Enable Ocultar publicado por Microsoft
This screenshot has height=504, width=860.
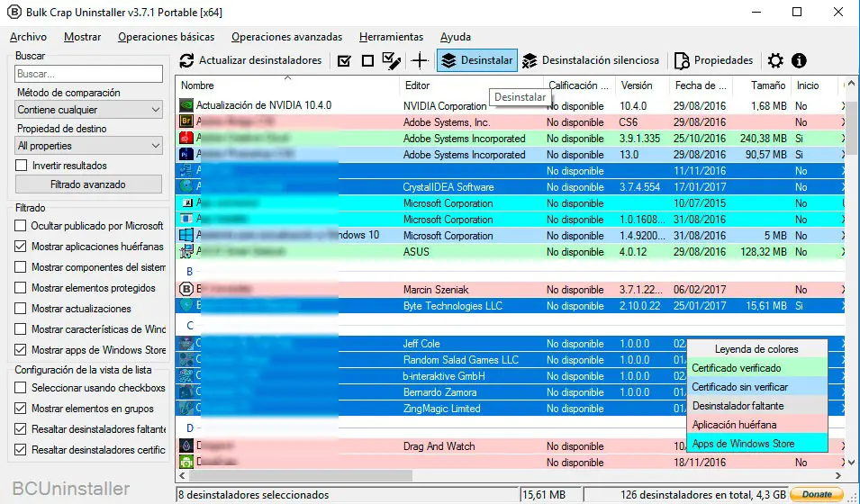21,225
